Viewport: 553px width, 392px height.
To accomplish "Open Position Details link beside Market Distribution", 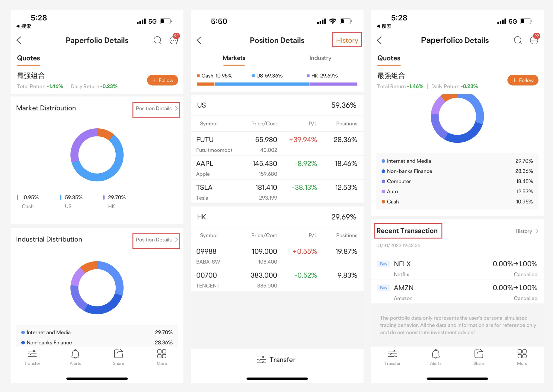I will (x=156, y=109).
